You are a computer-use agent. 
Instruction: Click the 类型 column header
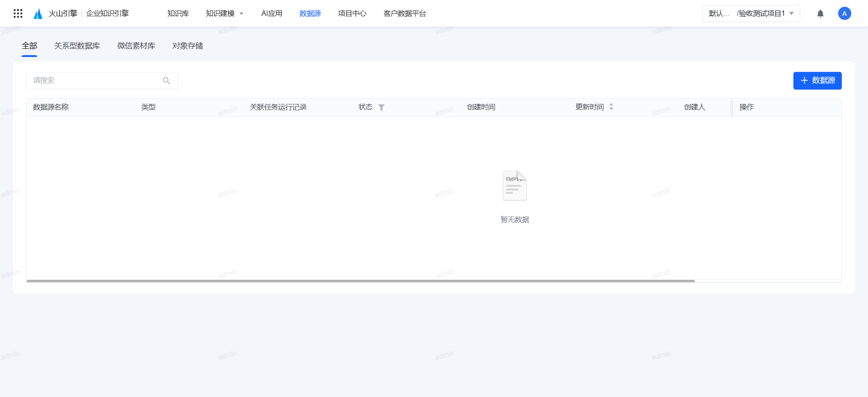click(148, 107)
